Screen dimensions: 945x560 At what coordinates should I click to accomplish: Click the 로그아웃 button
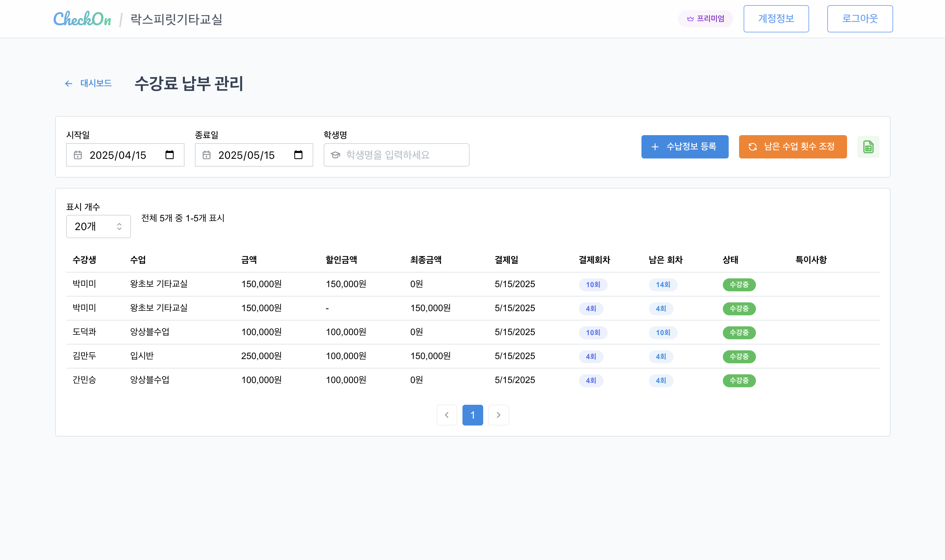[860, 19]
